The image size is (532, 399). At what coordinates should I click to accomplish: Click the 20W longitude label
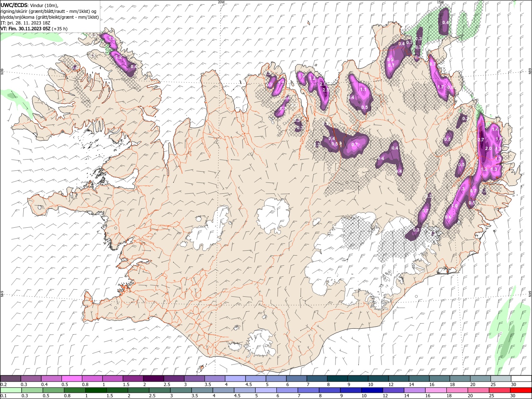[x=222, y=2]
